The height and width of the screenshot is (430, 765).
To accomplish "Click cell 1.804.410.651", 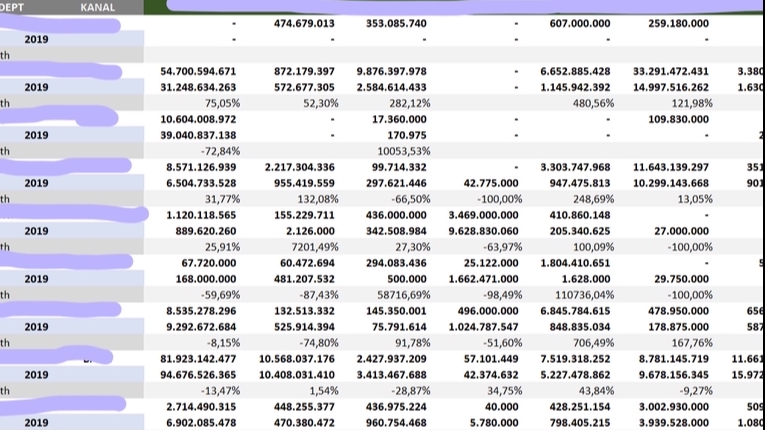I will pos(575,263).
